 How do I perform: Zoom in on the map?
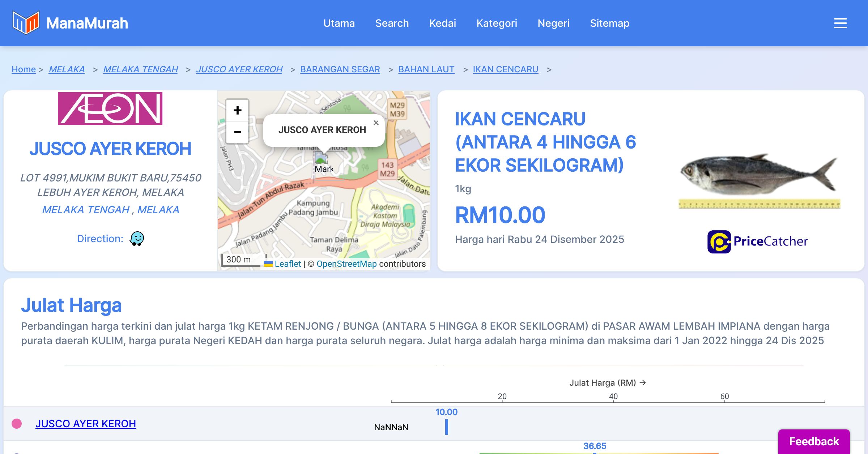pos(237,110)
